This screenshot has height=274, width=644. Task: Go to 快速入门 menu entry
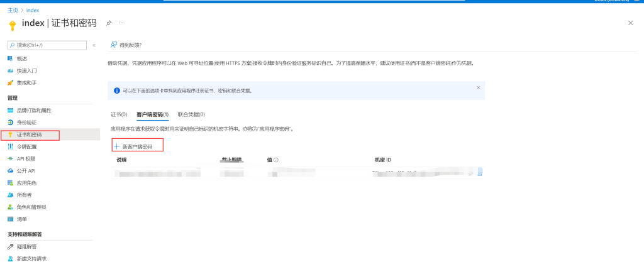pyautogui.click(x=26, y=70)
